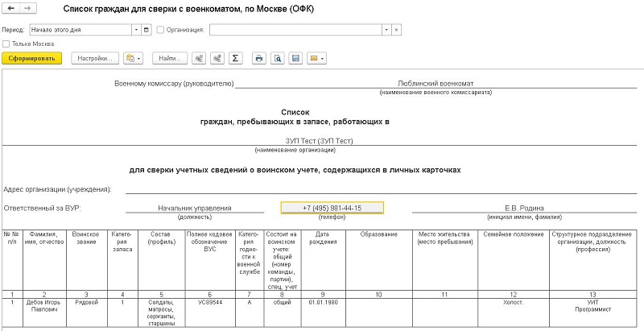Print the report with the printer icon
The height and width of the screenshot is (331, 644).
point(259,58)
